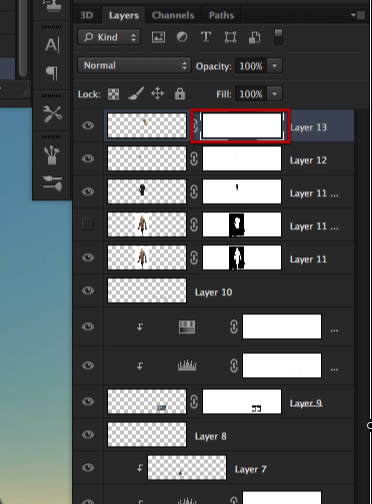Open the Fill slider arrow
This screenshot has width=372, height=504.
pos(275,94)
